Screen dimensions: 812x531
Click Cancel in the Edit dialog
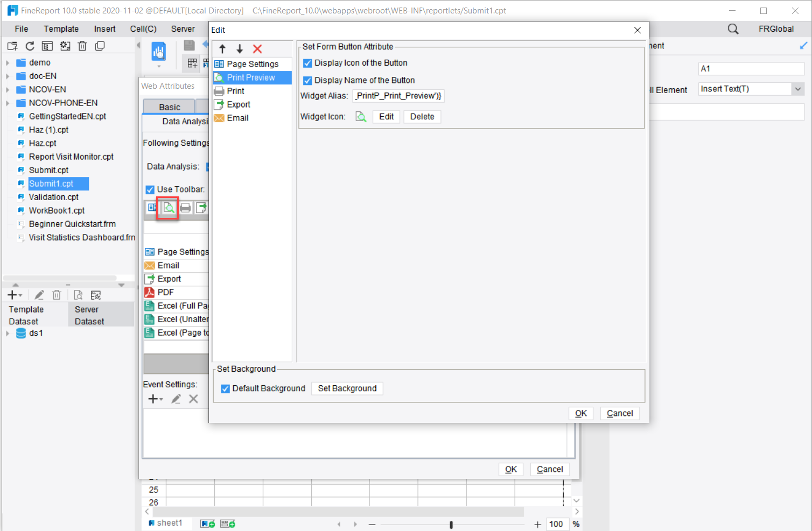pyautogui.click(x=620, y=413)
